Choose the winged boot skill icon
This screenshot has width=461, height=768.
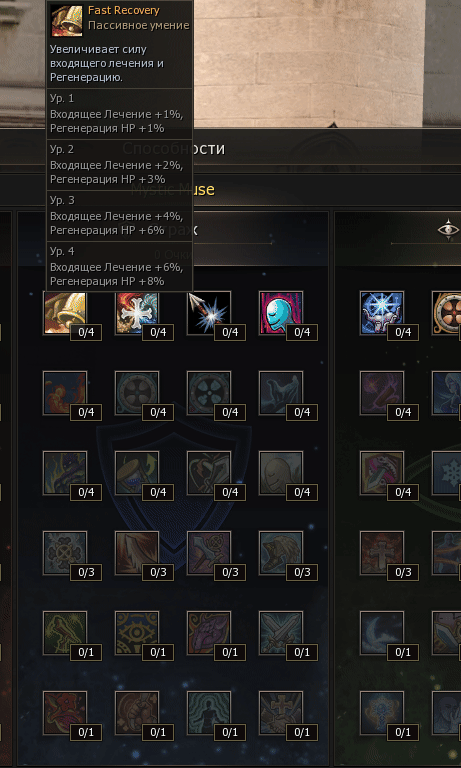coord(281,553)
